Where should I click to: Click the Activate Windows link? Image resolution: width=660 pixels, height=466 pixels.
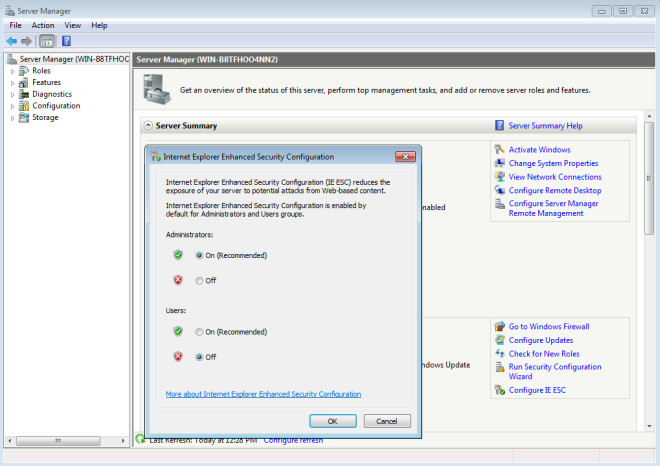540,149
